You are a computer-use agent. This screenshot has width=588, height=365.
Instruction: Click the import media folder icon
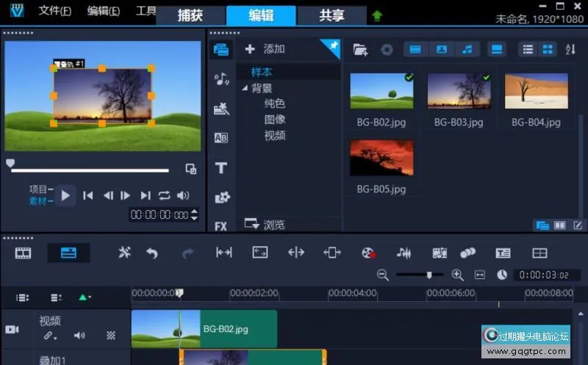[x=360, y=49]
